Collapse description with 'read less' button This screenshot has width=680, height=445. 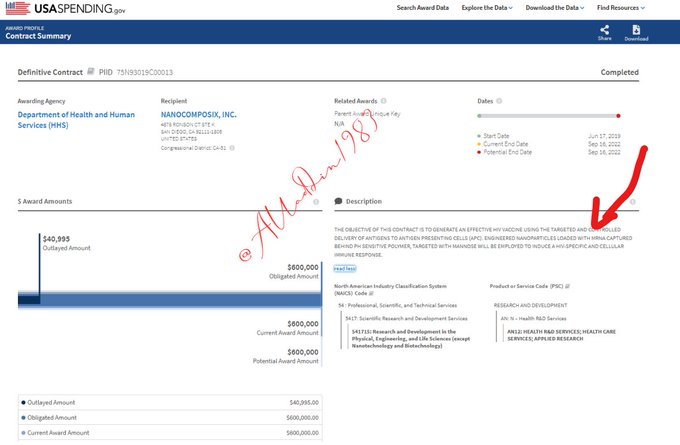[344, 268]
